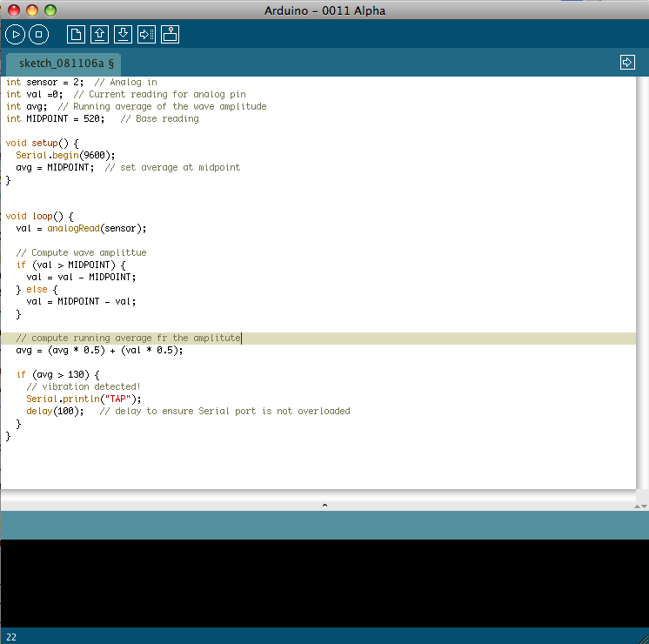Click the scroll up arrow near console
The image size is (649, 644).
coord(638,506)
